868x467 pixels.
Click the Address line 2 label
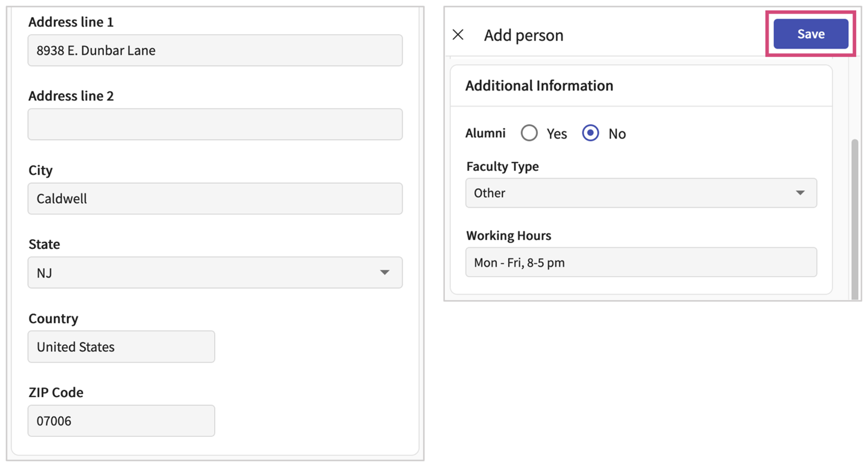point(71,95)
